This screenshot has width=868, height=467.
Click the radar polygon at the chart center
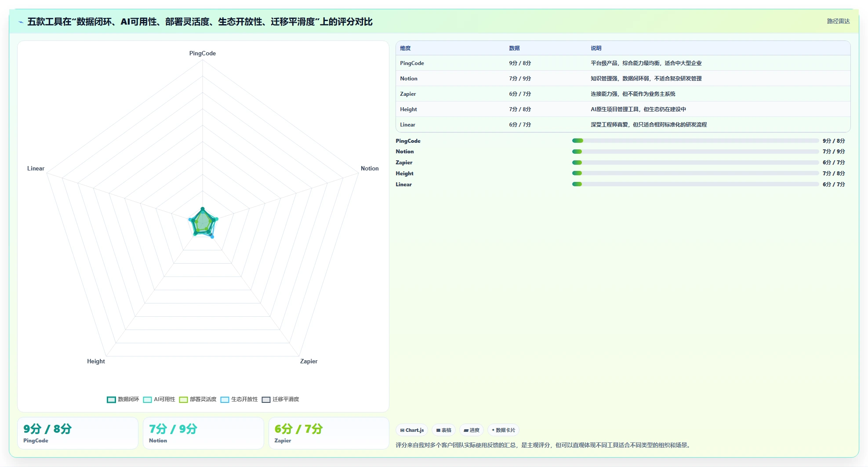pos(203,223)
